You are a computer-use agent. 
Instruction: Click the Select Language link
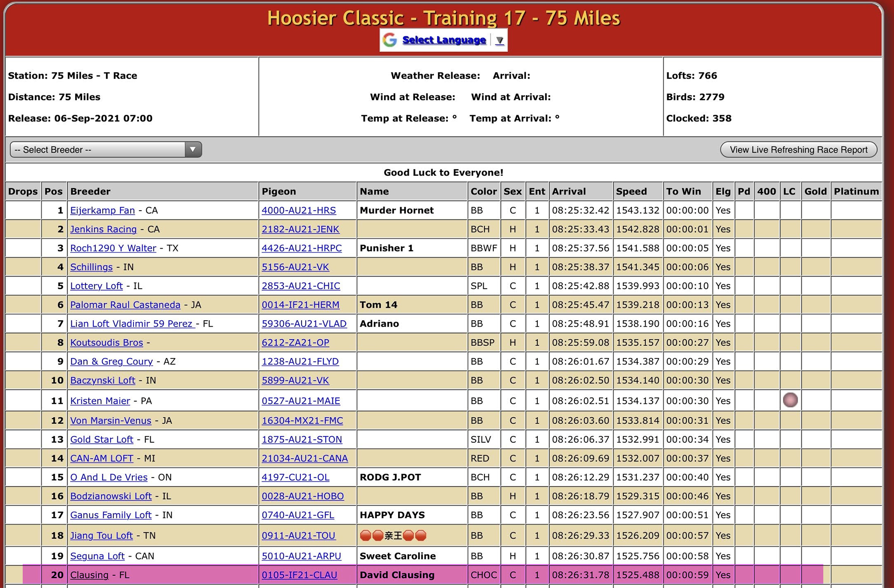444,40
